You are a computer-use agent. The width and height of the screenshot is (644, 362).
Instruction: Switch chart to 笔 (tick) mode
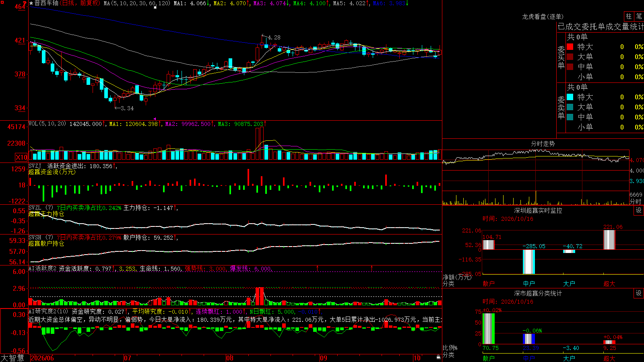tap(639, 16)
